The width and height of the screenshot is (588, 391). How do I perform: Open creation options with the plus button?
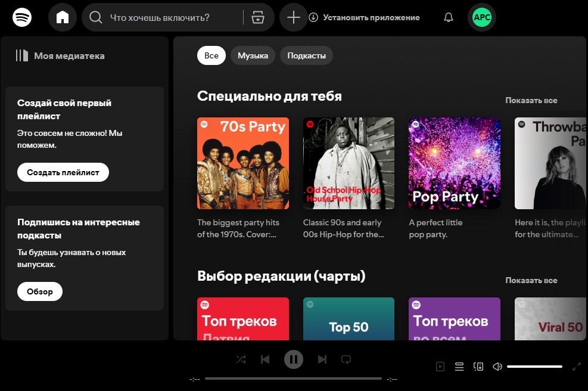[x=293, y=17]
